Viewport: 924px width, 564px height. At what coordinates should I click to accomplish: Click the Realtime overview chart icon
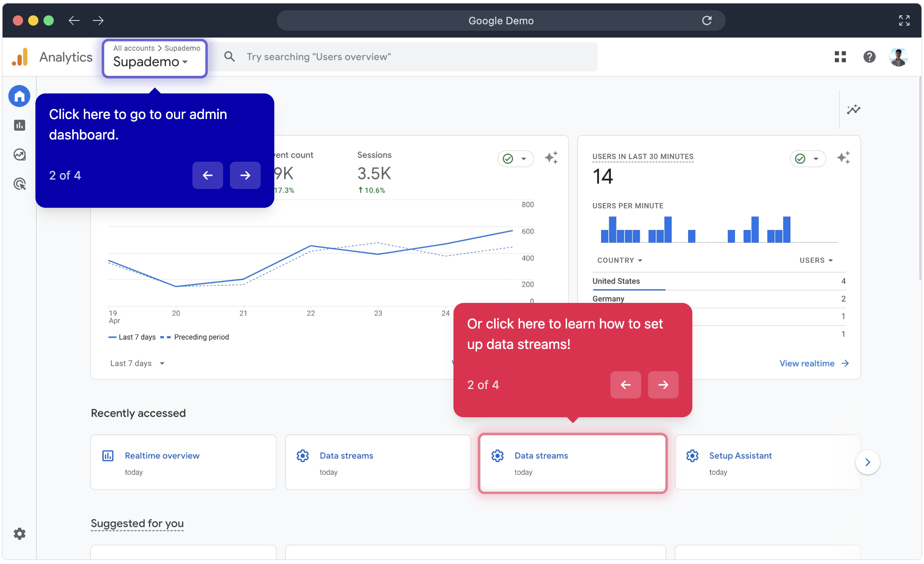(x=108, y=456)
